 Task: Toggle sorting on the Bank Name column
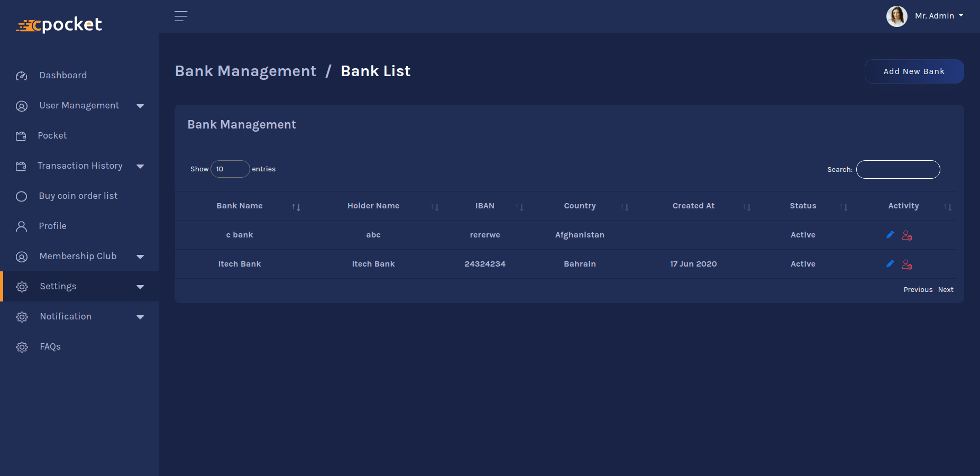(x=296, y=207)
